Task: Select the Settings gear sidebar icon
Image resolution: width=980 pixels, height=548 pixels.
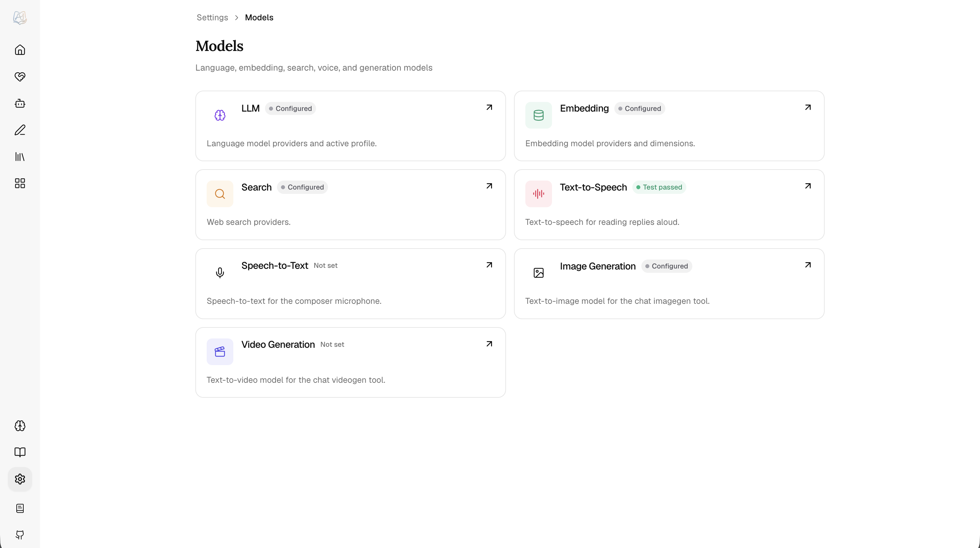Action: 20,479
